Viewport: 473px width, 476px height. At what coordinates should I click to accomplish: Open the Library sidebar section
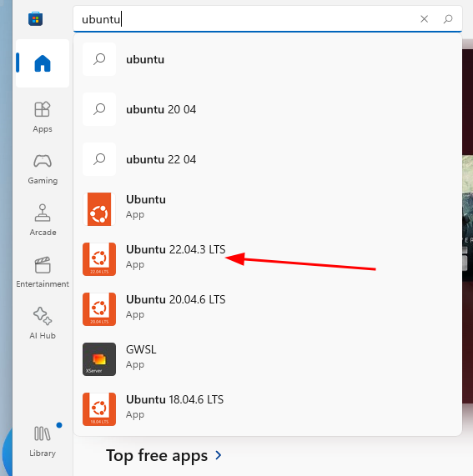coord(43,442)
